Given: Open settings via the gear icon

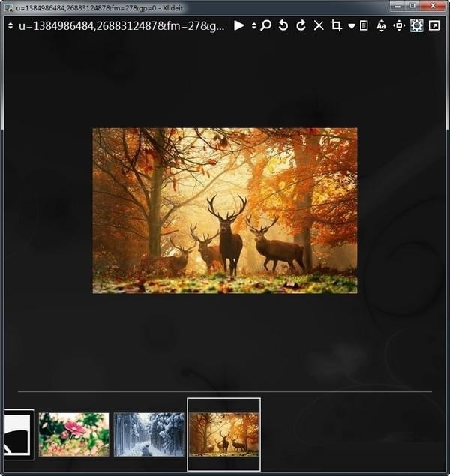Looking at the screenshot, I should 416,25.
